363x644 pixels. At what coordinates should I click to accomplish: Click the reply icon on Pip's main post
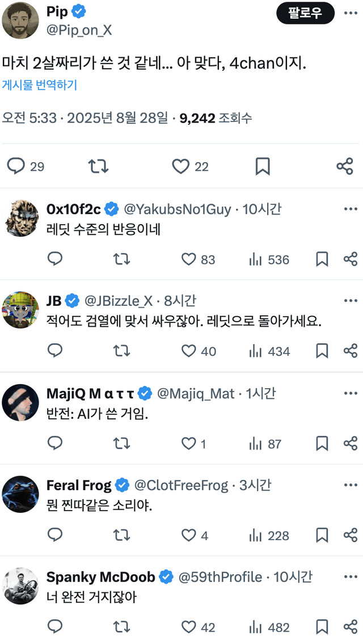point(16,166)
